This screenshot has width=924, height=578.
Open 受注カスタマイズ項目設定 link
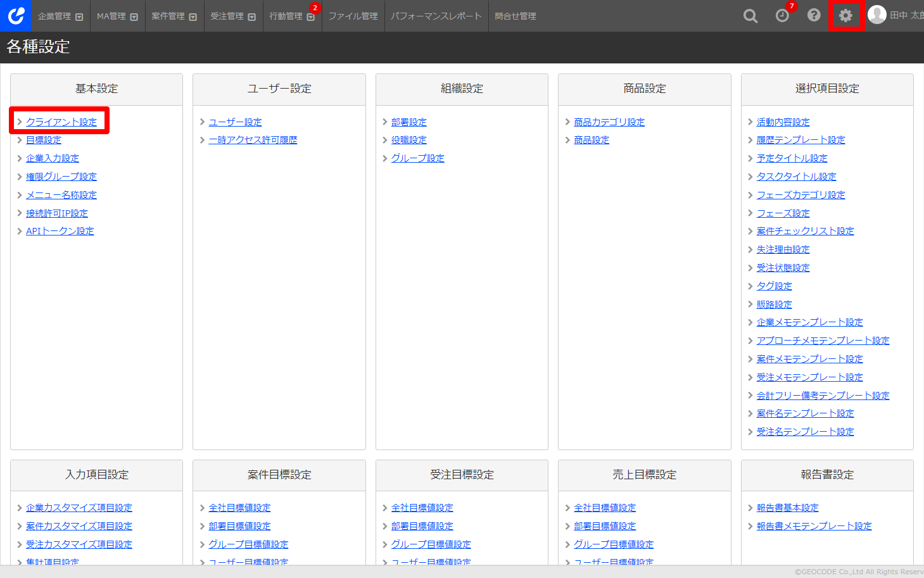(79, 544)
